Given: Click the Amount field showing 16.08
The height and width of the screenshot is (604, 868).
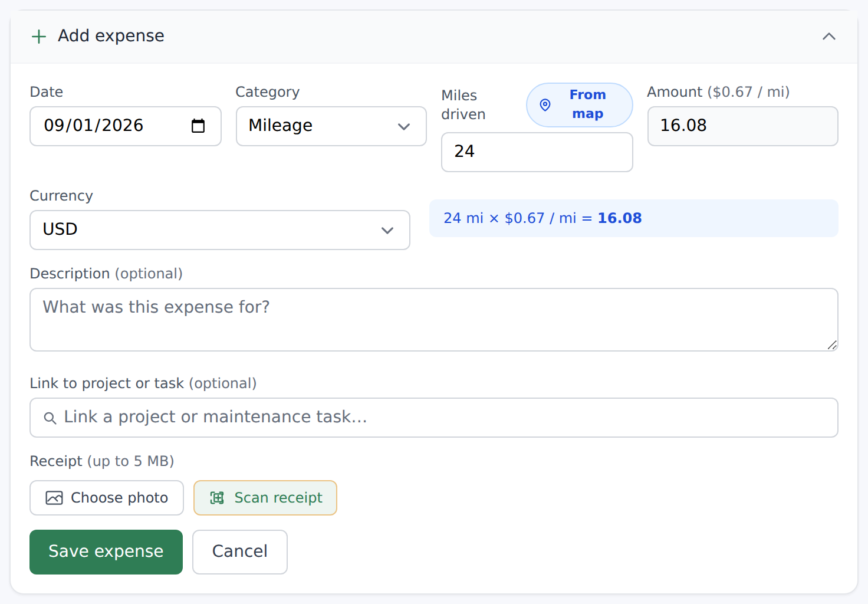Looking at the screenshot, I should pyautogui.click(x=742, y=126).
